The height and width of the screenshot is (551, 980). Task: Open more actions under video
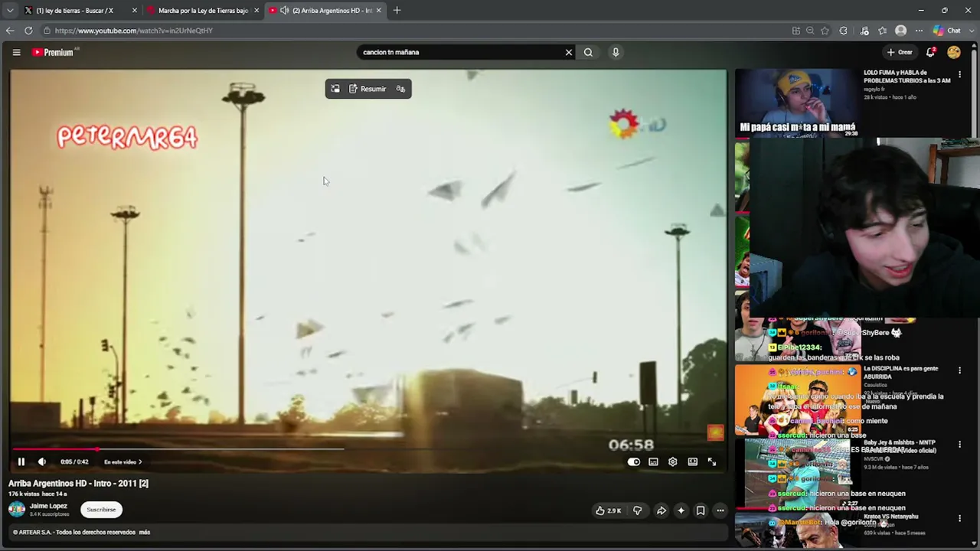point(720,510)
